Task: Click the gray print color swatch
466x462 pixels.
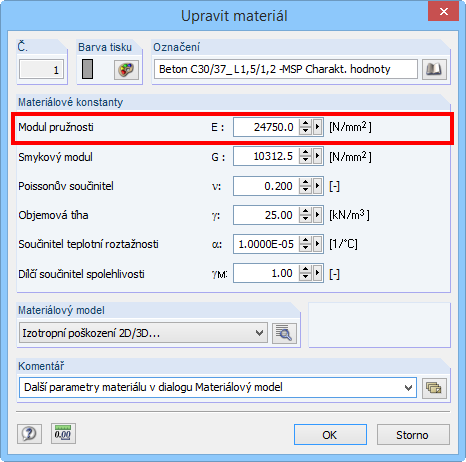Action: pyautogui.click(x=87, y=69)
